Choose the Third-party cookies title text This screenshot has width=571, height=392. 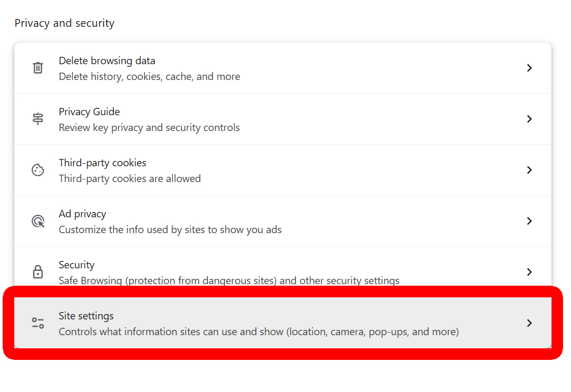(x=102, y=163)
